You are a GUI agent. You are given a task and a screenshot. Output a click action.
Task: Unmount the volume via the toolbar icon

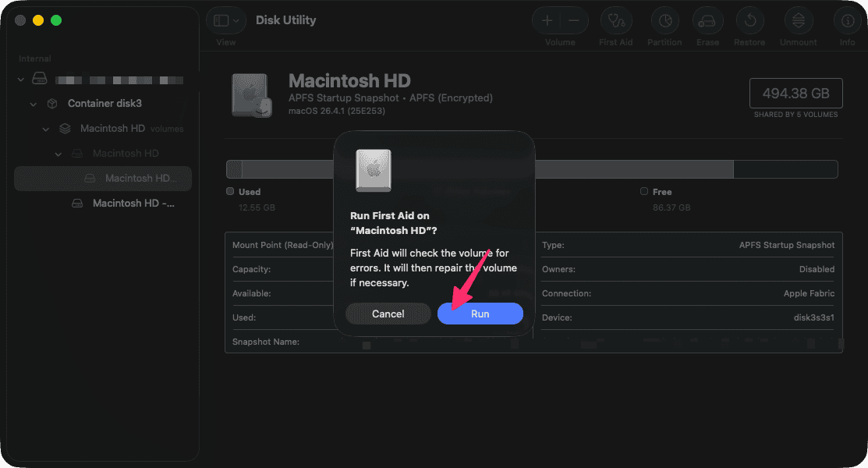[x=798, y=21]
